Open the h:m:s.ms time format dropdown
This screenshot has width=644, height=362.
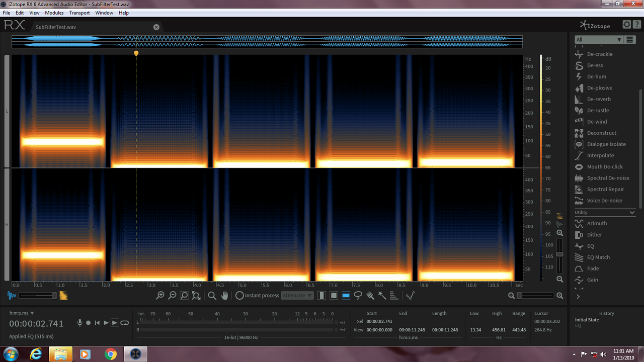coord(22,313)
